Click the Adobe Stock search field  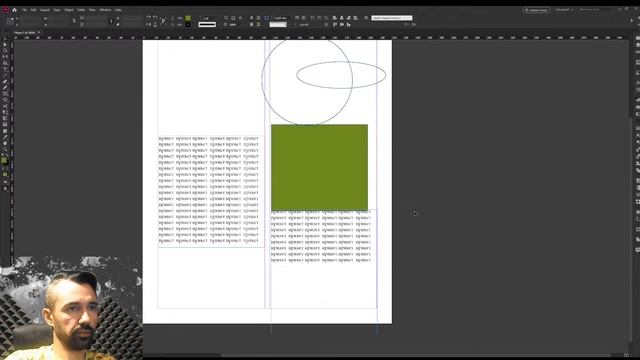[x=594, y=10]
